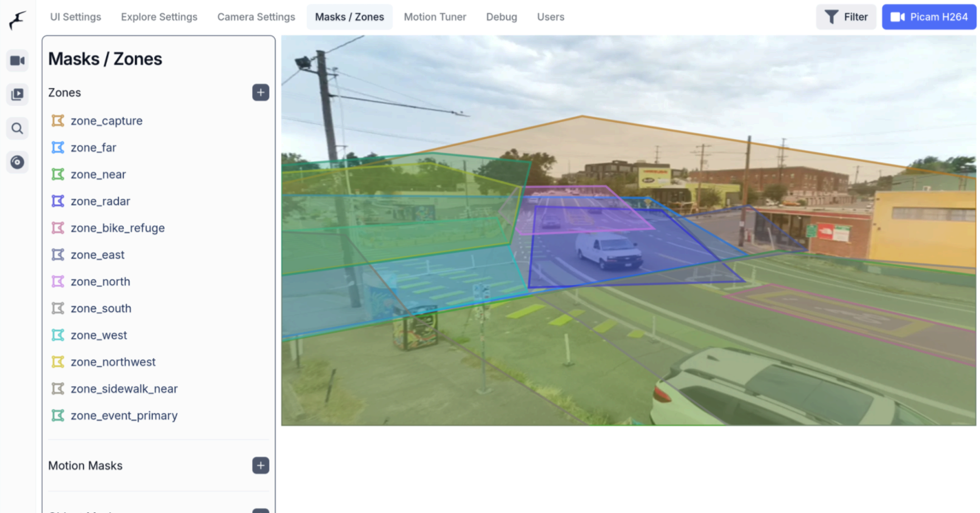This screenshot has height=513, width=980.
Task: Select the Masks / Zones tab
Action: coord(350,17)
